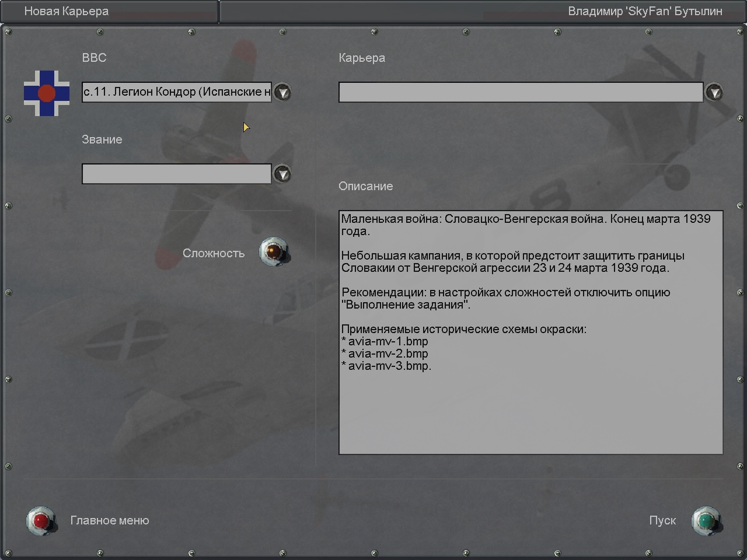Click the pilot name Владимир 'SkyFan' Бутылин
Screen dimensions: 747x560
pos(645,11)
